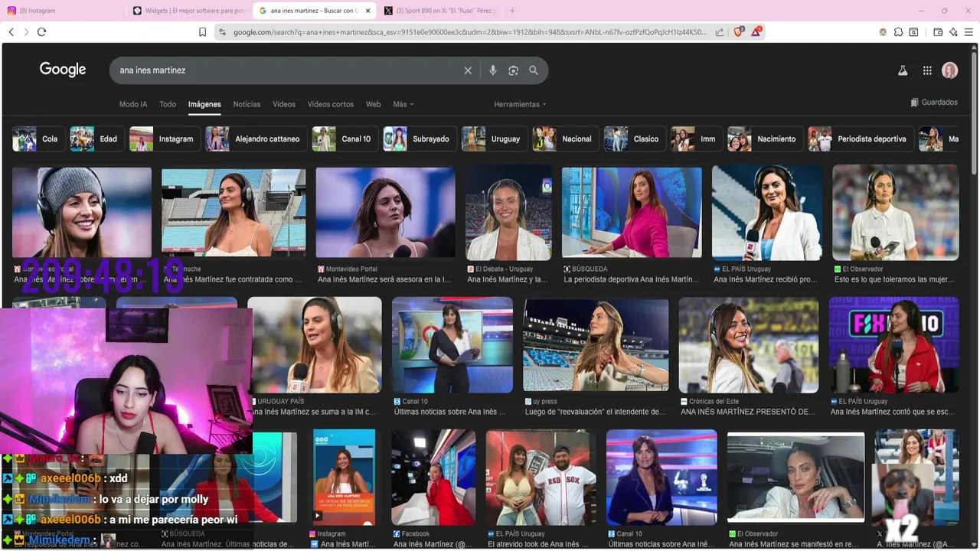Open the Google apps grid icon
Viewport: 980px width, 551px height.
tap(927, 70)
